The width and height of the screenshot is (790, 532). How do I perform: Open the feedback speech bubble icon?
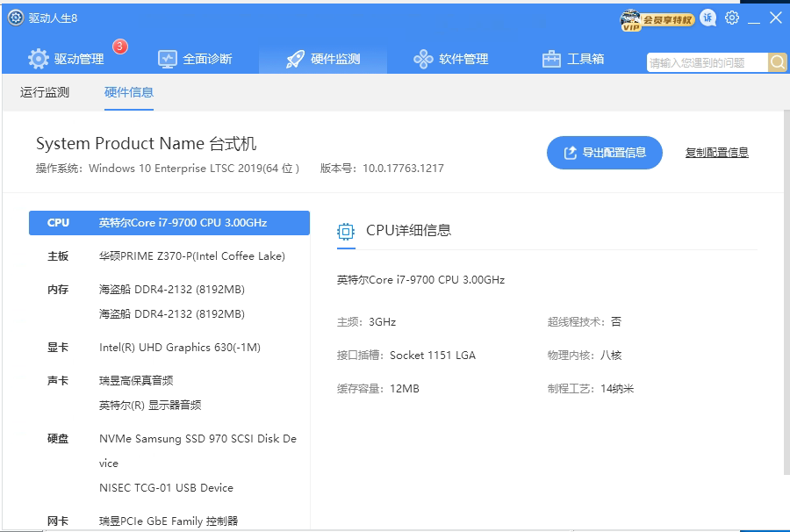click(x=707, y=18)
